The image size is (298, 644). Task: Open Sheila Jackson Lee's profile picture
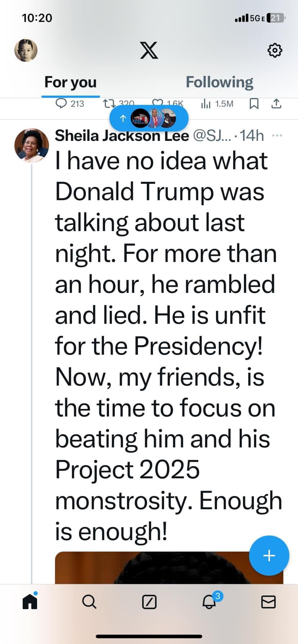click(31, 145)
